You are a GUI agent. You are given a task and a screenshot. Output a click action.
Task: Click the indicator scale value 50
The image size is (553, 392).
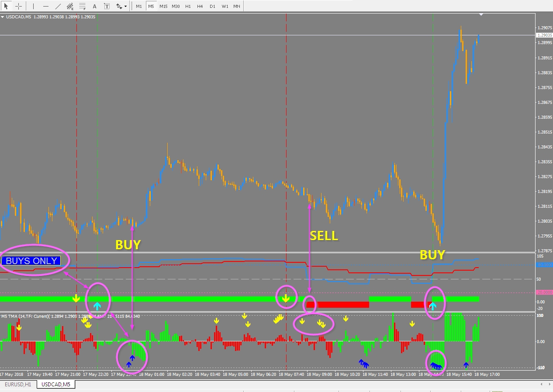[x=539, y=279]
